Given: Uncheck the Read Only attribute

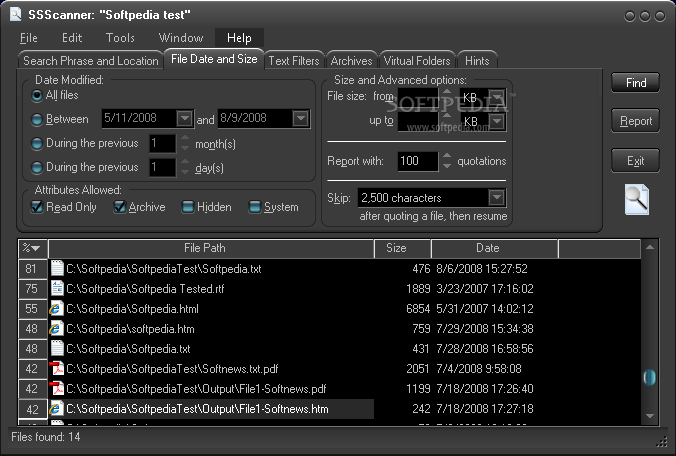Looking at the screenshot, I should (37, 207).
